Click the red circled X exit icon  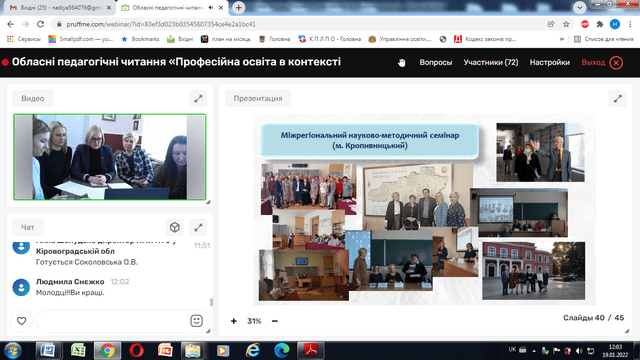point(616,62)
